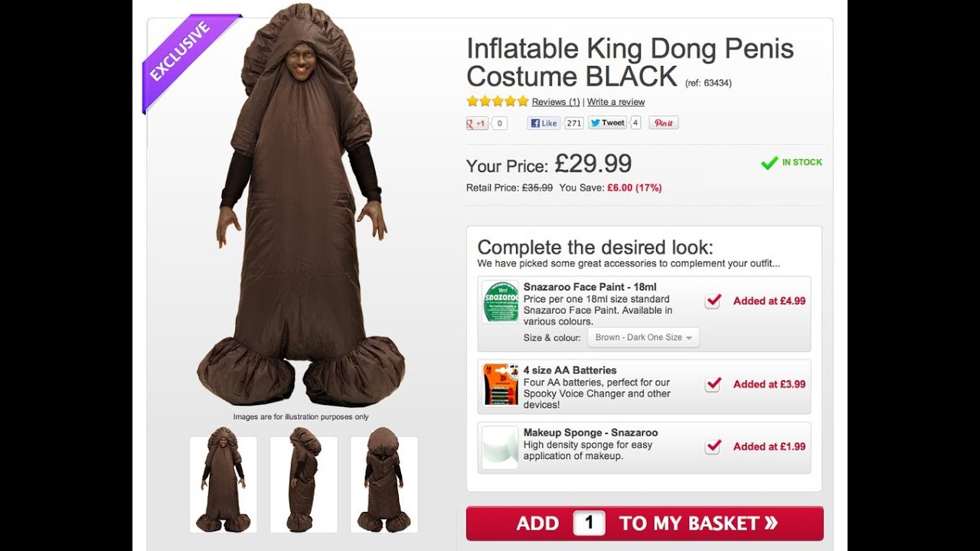
Task: Click the Snazaroo Face Paint product icon
Action: (501, 302)
